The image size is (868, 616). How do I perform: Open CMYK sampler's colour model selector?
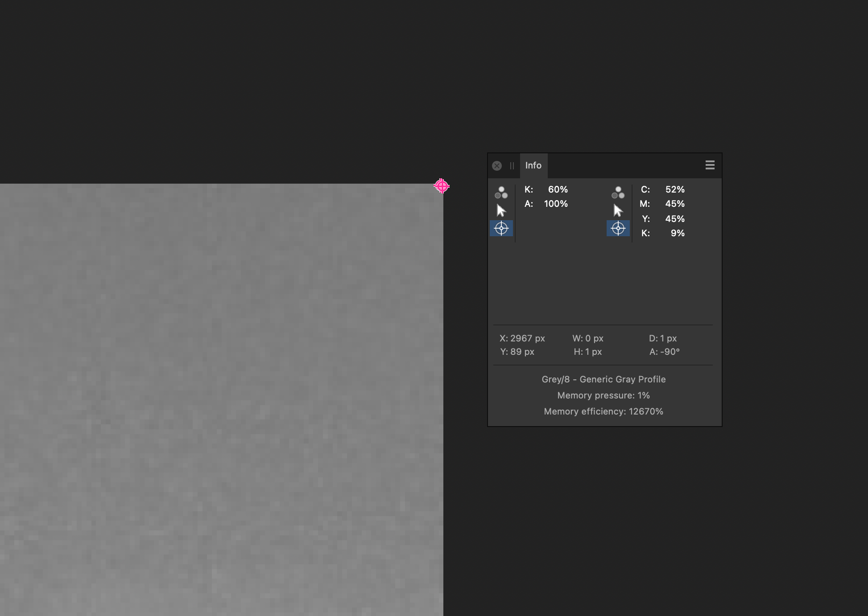618,193
